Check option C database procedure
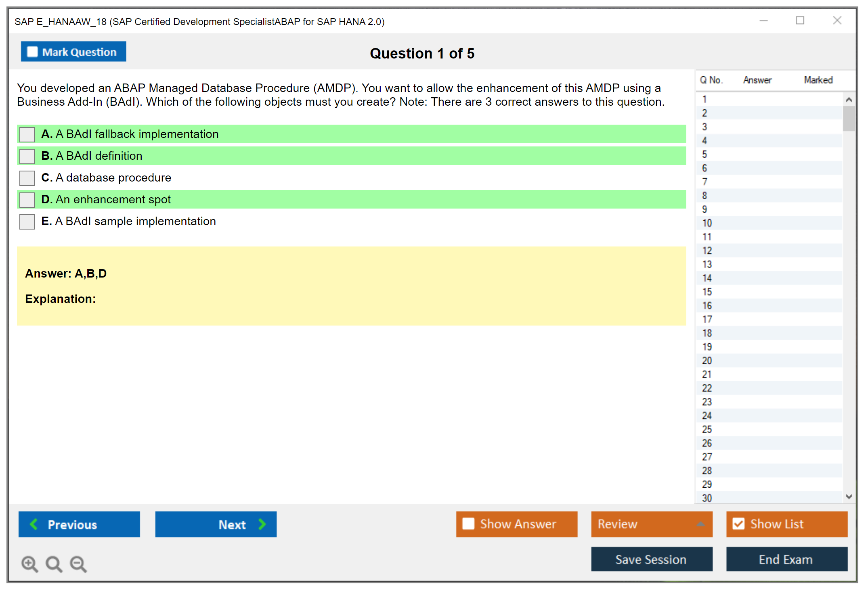This screenshot has width=868, height=593. pyautogui.click(x=27, y=178)
